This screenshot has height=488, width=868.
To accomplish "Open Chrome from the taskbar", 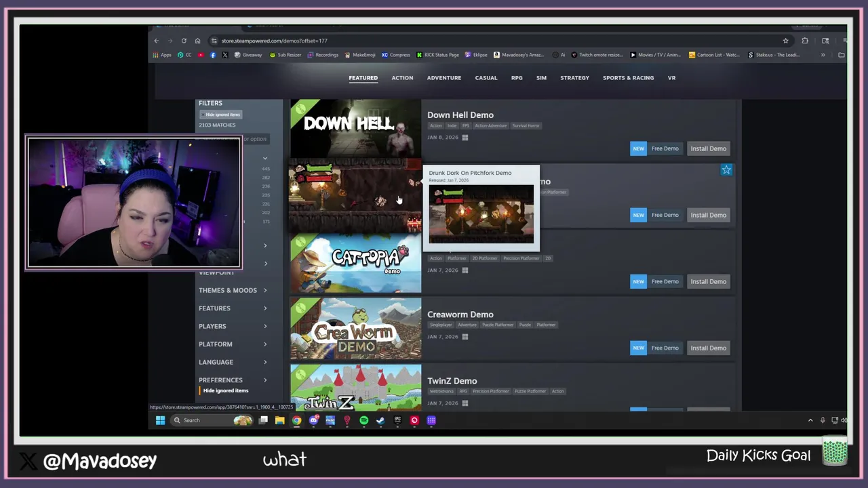I will [x=296, y=420].
